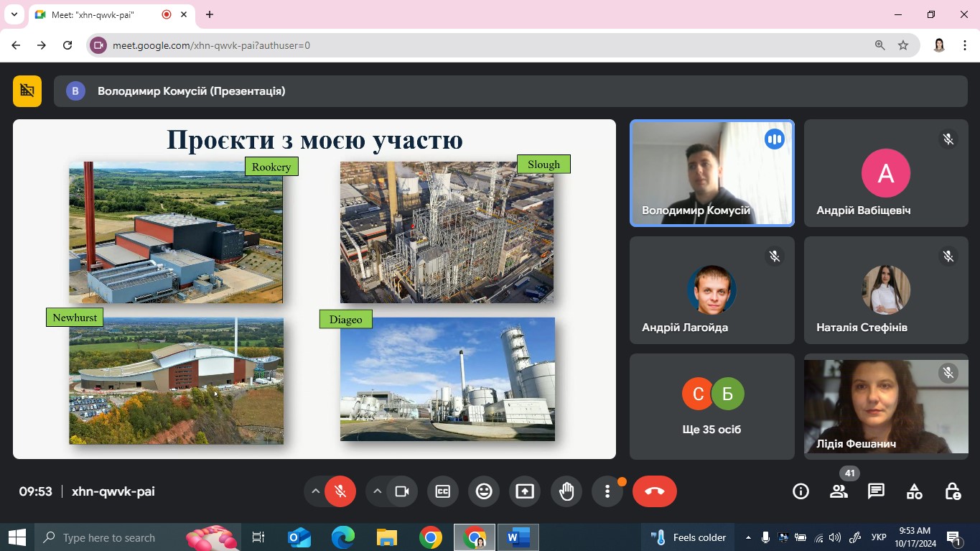Open the Ще 35 осіб tile

(x=712, y=406)
